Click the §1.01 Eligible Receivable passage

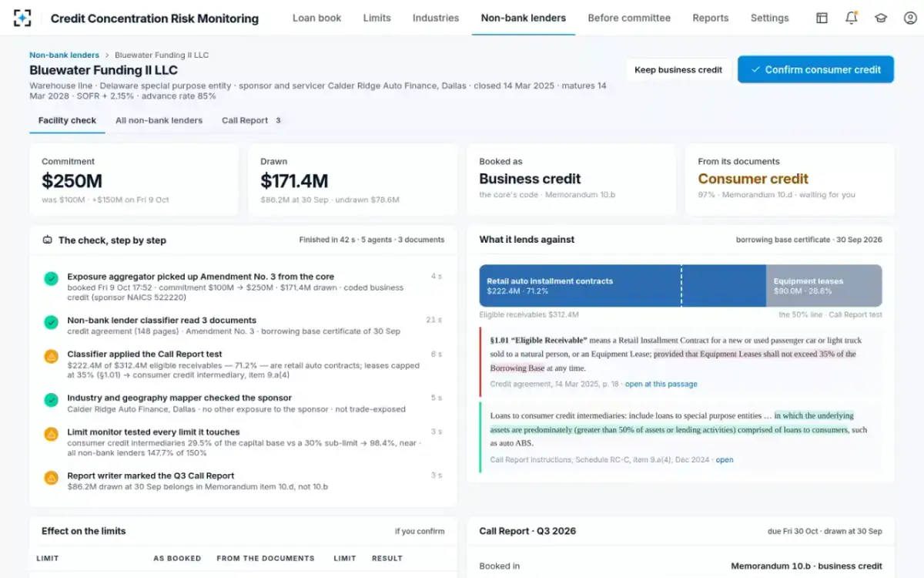tap(681, 361)
